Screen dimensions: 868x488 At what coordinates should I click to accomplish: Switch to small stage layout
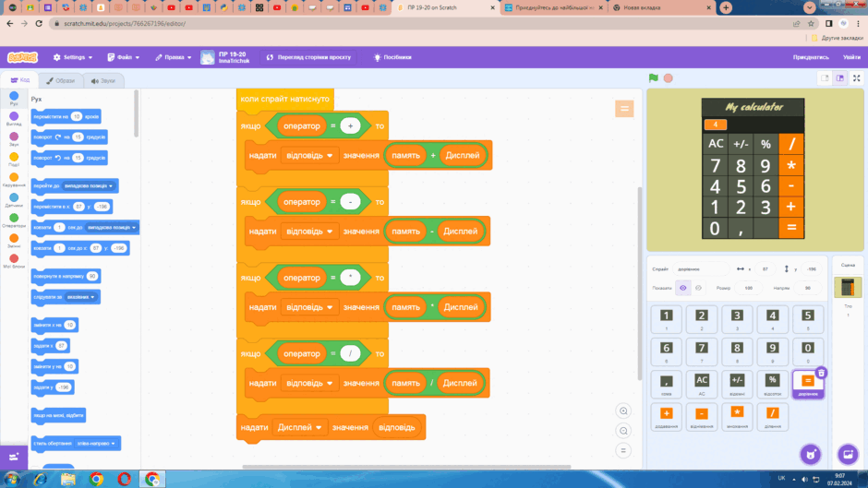[825, 78]
